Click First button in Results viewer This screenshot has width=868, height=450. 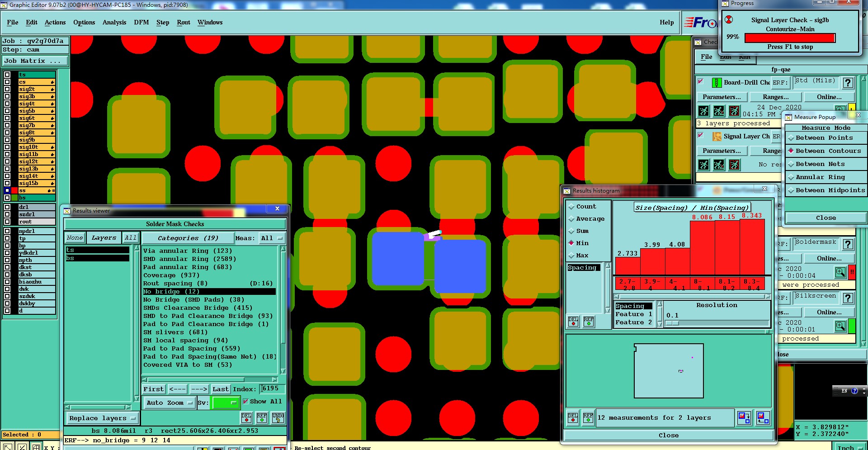point(153,389)
